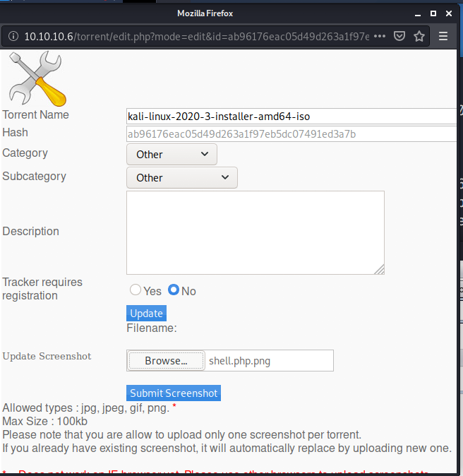This screenshot has width=463, height=476.
Task: Click the site information icon in address bar
Action: [13, 37]
